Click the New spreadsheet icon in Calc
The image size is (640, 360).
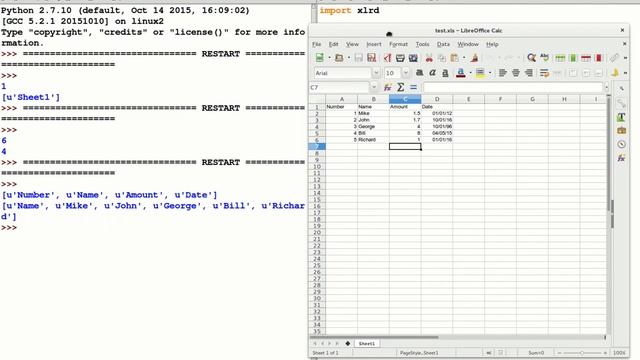tap(320, 58)
